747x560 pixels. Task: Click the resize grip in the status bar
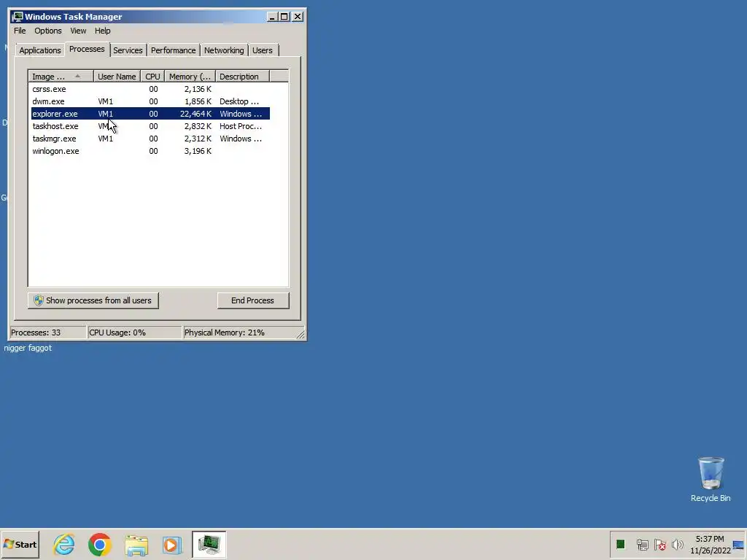click(300, 334)
